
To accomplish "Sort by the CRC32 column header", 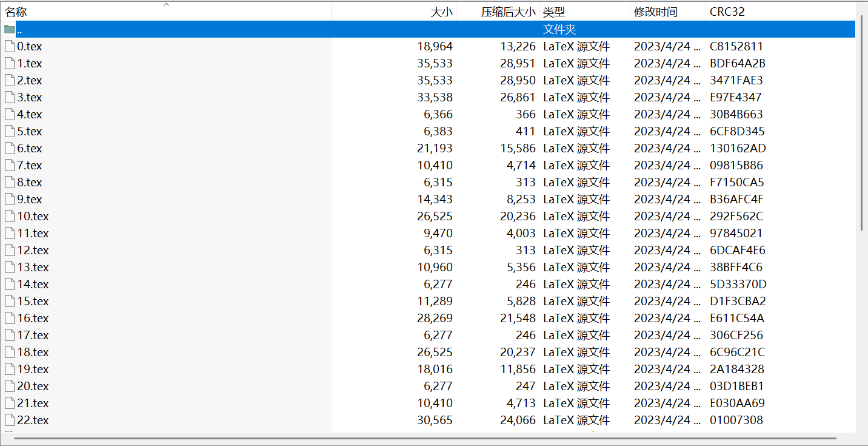I will tap(781, 12).
